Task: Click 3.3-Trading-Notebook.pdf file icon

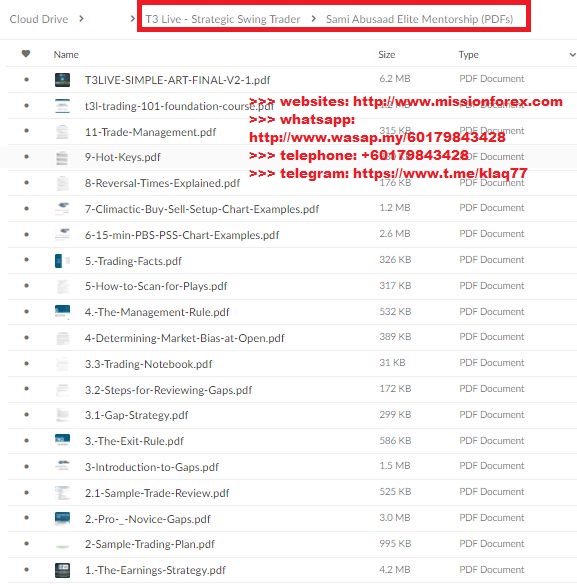Action: 62,364
